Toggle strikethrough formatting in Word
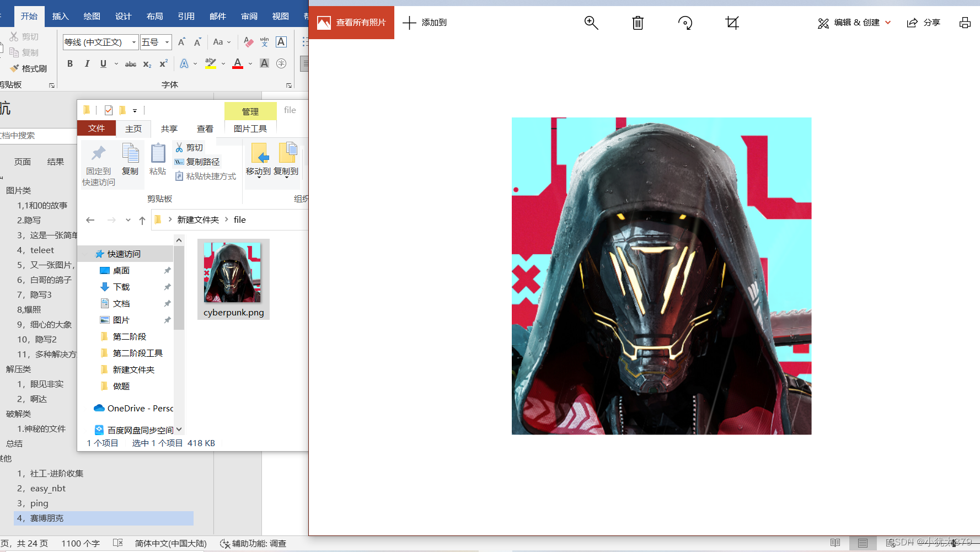 [131, 64]
